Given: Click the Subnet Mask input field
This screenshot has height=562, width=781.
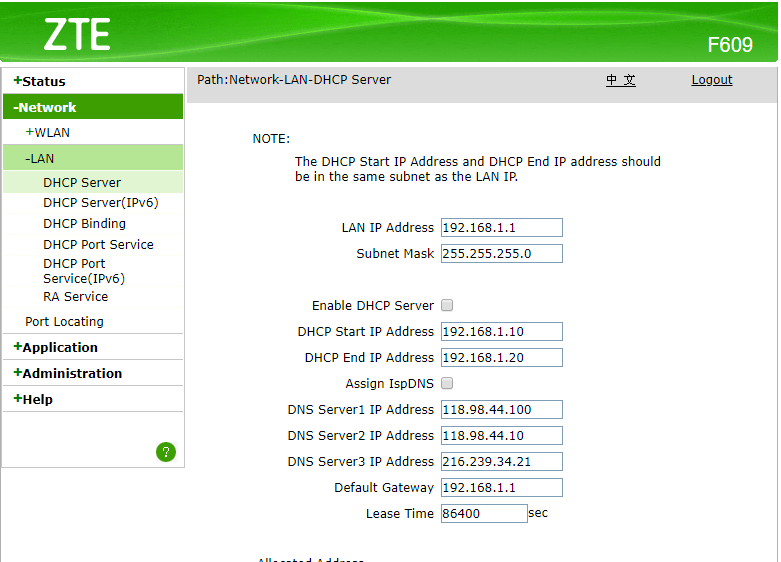Looking at the screenshot, I should click(x=502, y=254).
